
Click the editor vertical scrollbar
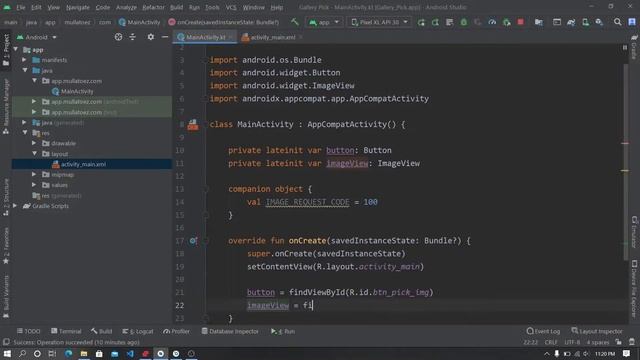click(625, 163)
